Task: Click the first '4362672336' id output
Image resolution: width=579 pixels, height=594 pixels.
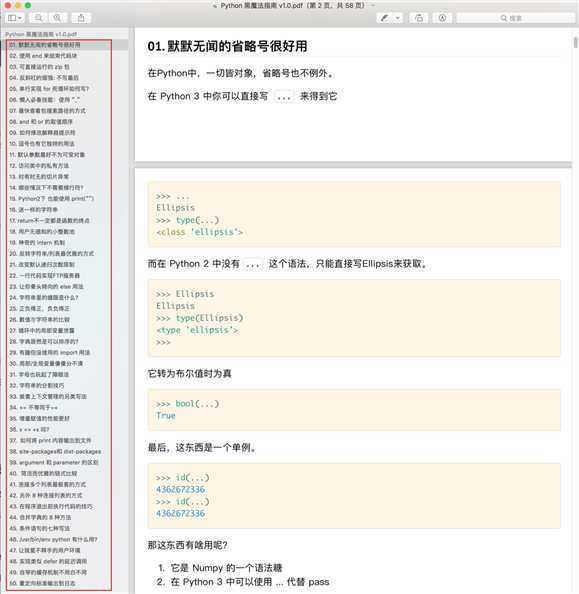Action: [x=180, y=489]
